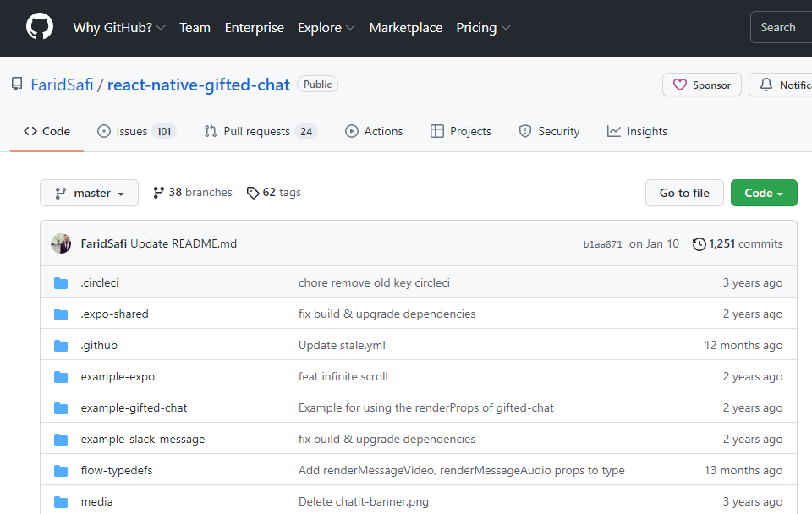Image resolution: width=812 pixels, height=514 pixels.
Task: Open the master branch selector dropdown
Action: (89, 193)
